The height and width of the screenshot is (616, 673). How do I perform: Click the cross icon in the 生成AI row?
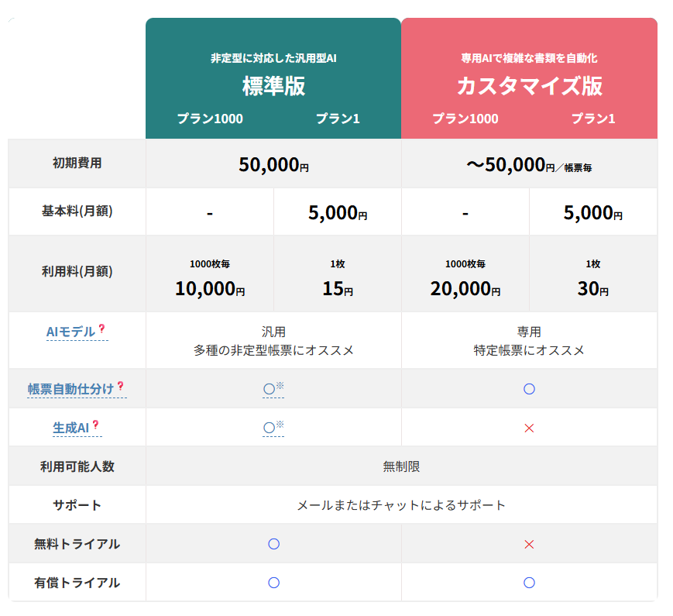[529, 428]
